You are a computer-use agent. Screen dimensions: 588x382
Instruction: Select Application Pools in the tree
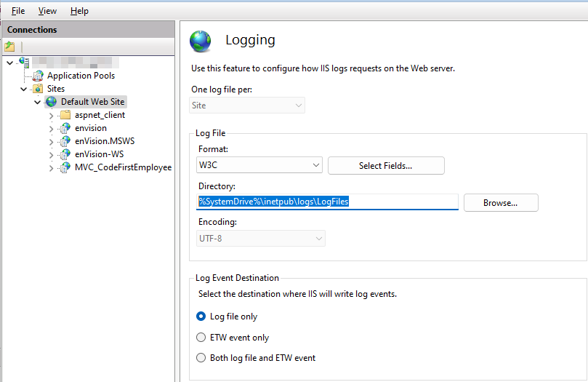click(81, 76)
